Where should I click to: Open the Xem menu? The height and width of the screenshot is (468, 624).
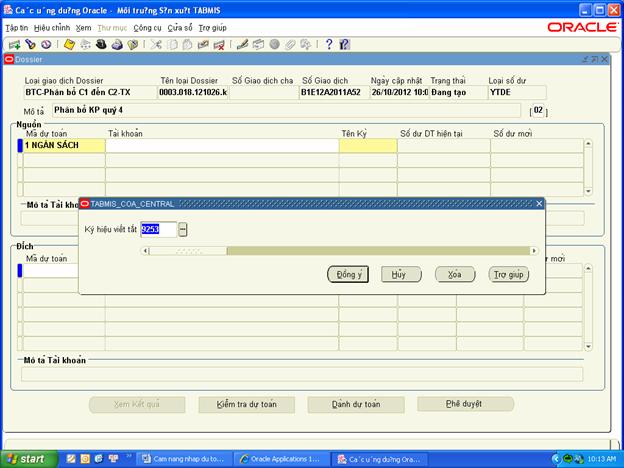click(84, 28)
